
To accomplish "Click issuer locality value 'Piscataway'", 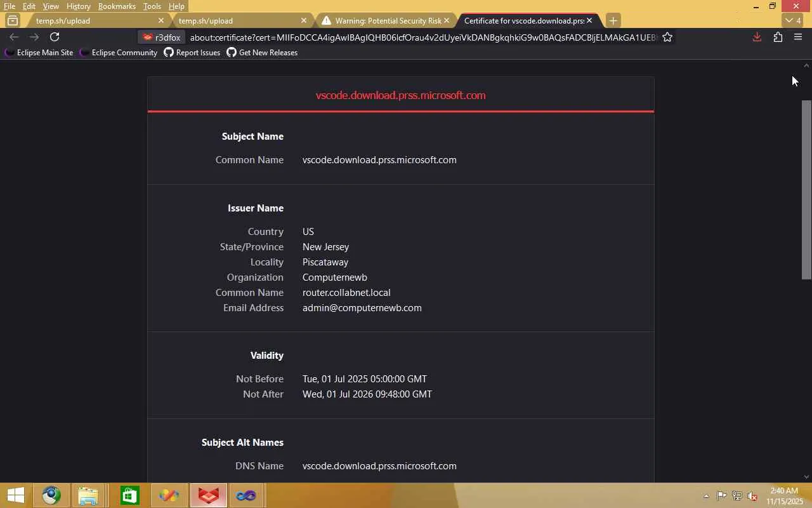I will pyautogui.click(x=325, y=262).
